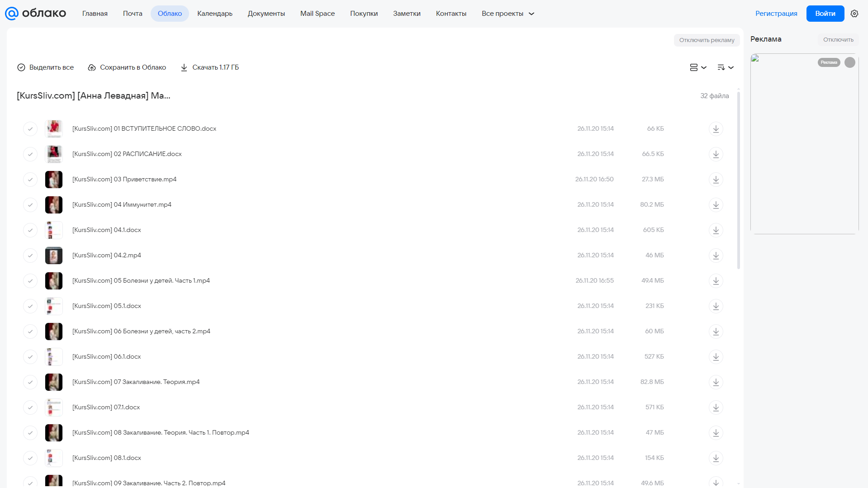Click the file list vertical scrollbar
Viewport: 868px width, 488px height.
click(739, 181)
